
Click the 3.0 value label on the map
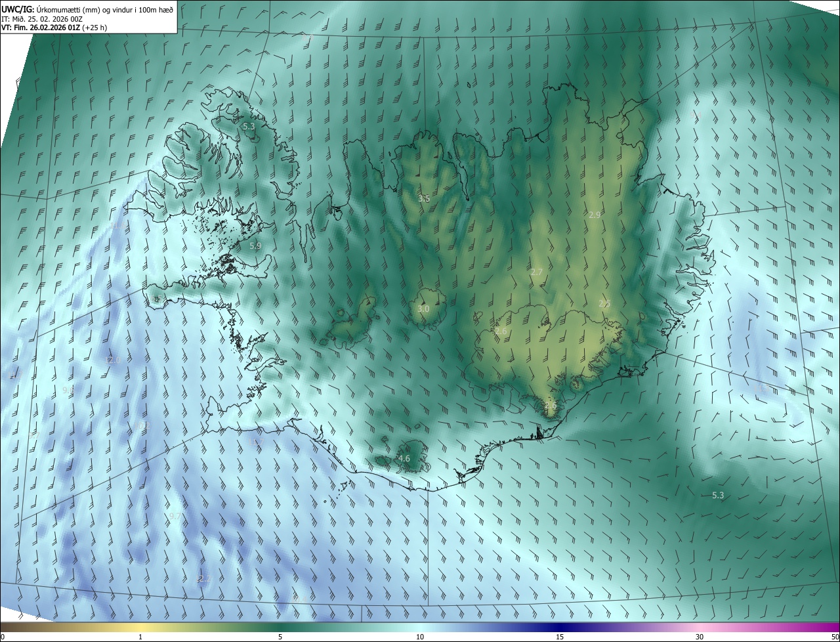(423, 309)
